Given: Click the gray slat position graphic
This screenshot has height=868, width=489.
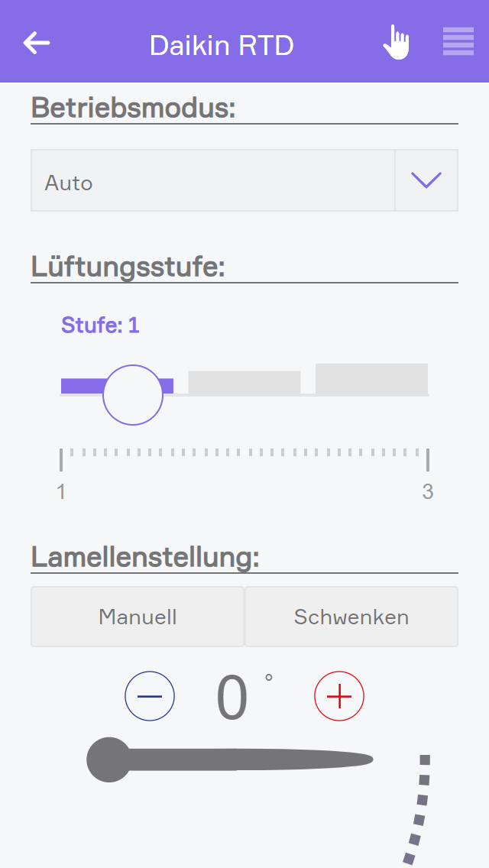Looking at the screenshot, I should [x=229, y=759].
